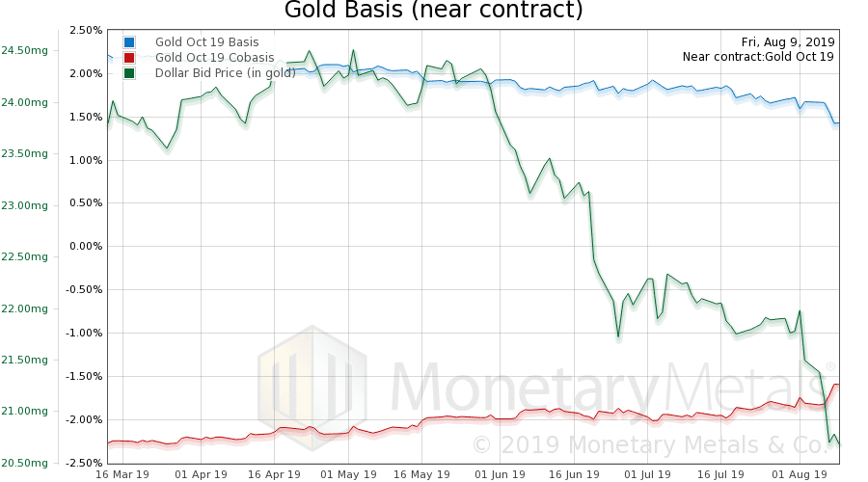Click the '2.50%' y-axis label
Image resolution: width=868 pixels, height=482 pixels.
[86, 30]
